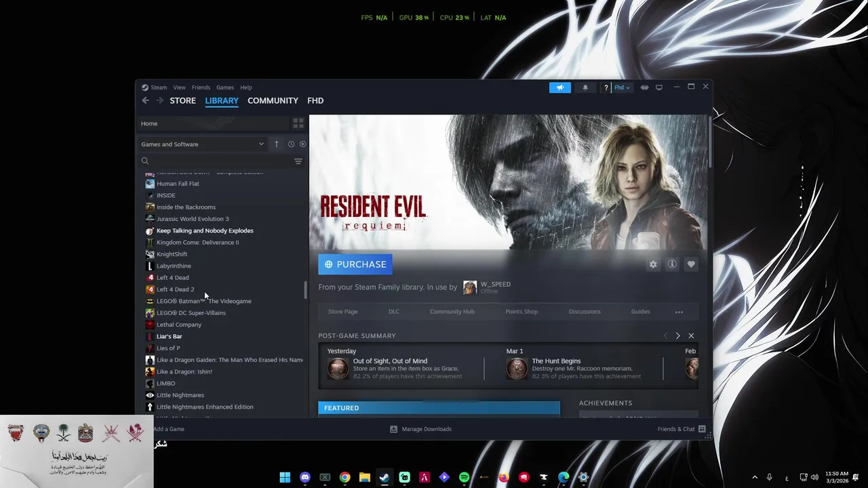Screen dimensions: 868x488
Task: Open the more options ellipsis in game links
Action: click(679, 312)
